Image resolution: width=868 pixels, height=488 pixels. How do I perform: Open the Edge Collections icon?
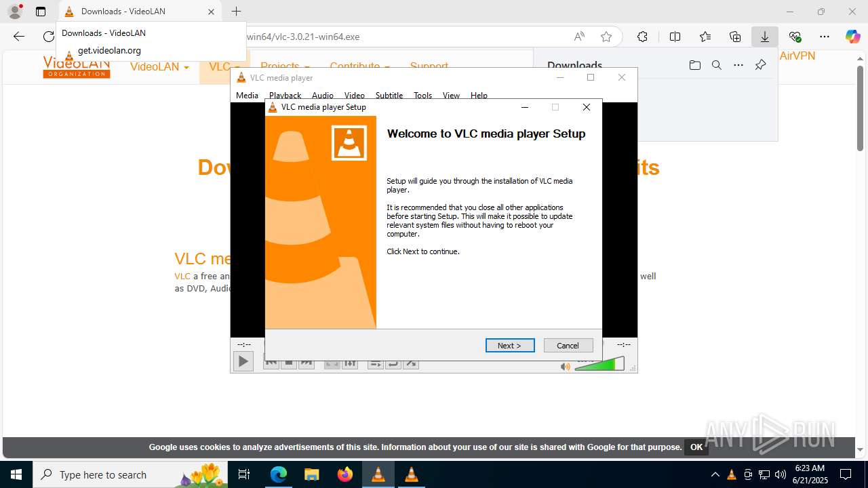point(735,37)
